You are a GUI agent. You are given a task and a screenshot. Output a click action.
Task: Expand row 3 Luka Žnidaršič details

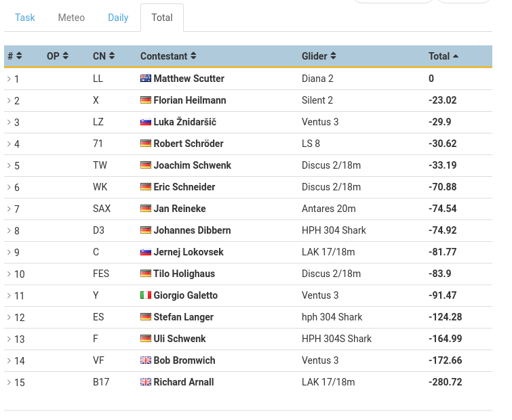coord(9,122)
